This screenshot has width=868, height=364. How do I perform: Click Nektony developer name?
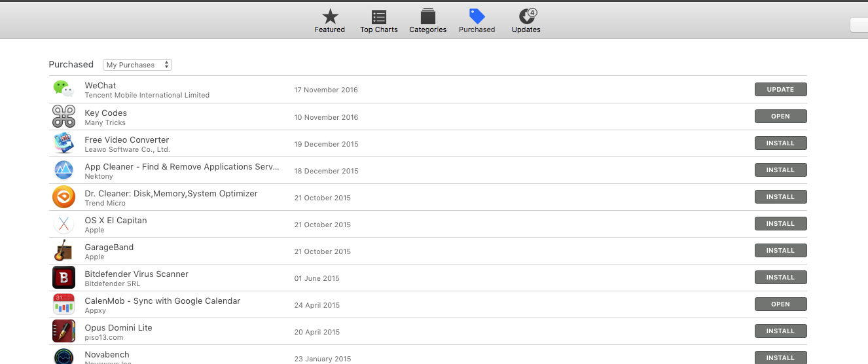coord(99,177)
